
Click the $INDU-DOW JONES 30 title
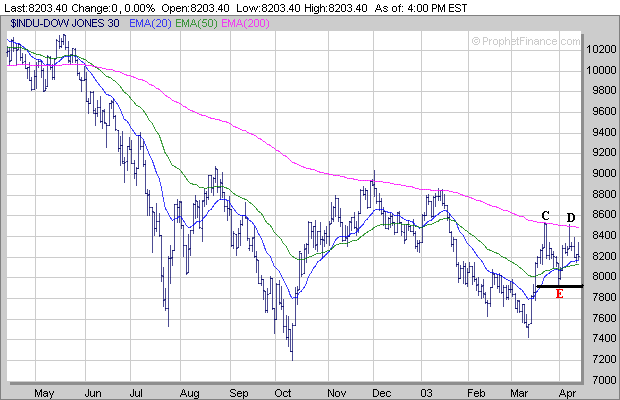(x=65, y=23)
